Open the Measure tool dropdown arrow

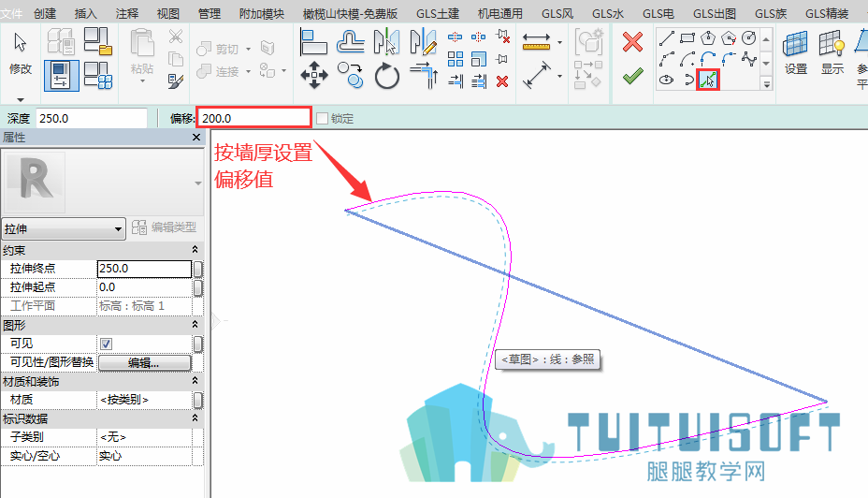click(x=559, y=43)
